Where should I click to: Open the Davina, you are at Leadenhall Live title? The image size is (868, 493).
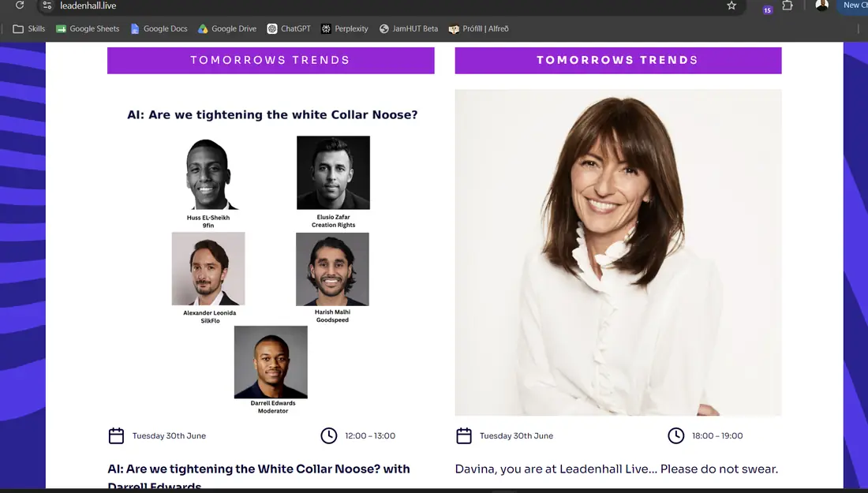pyautogui.click(x=617, y=469)
